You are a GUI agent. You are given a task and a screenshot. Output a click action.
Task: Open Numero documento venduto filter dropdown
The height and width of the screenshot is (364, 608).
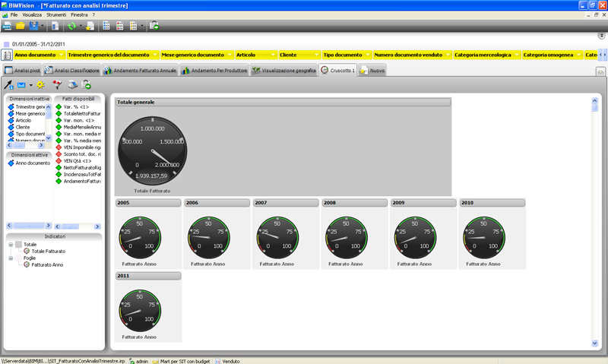click(448, 55)
